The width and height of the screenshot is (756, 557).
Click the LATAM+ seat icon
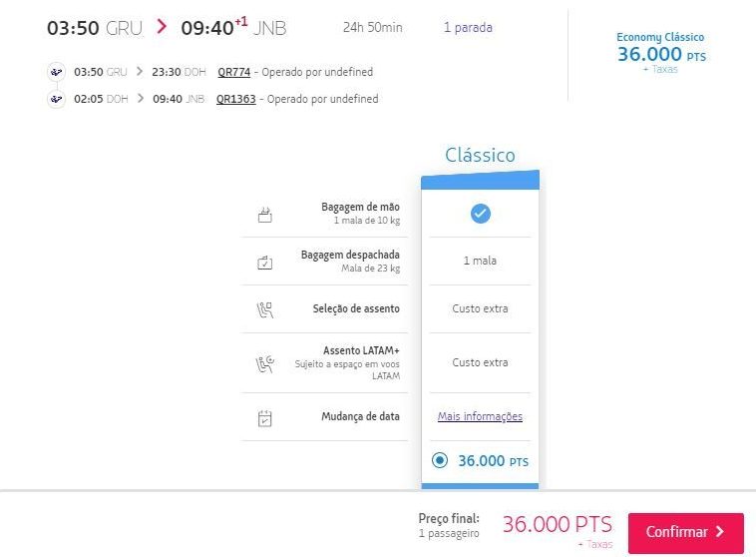264,364
